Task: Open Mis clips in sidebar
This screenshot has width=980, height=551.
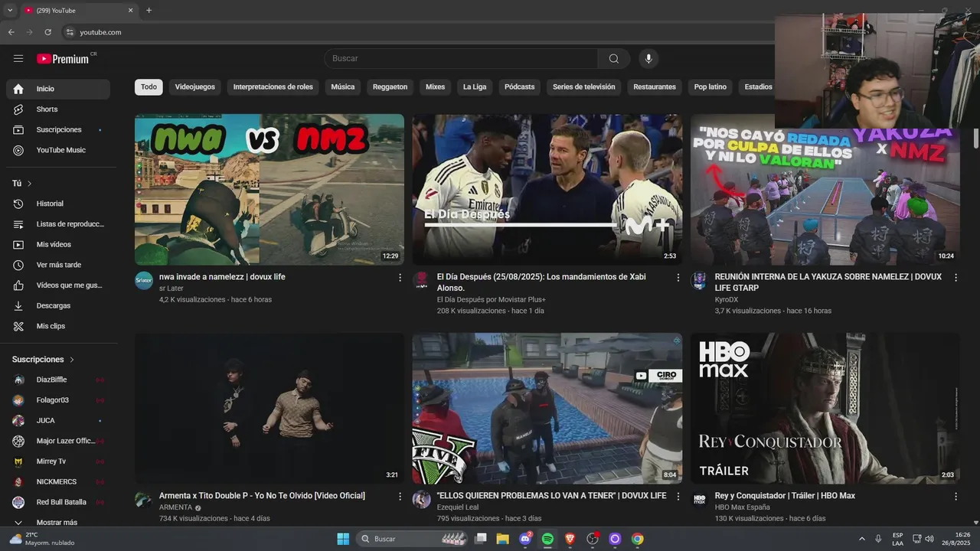Action: click(x=58, y=326)
